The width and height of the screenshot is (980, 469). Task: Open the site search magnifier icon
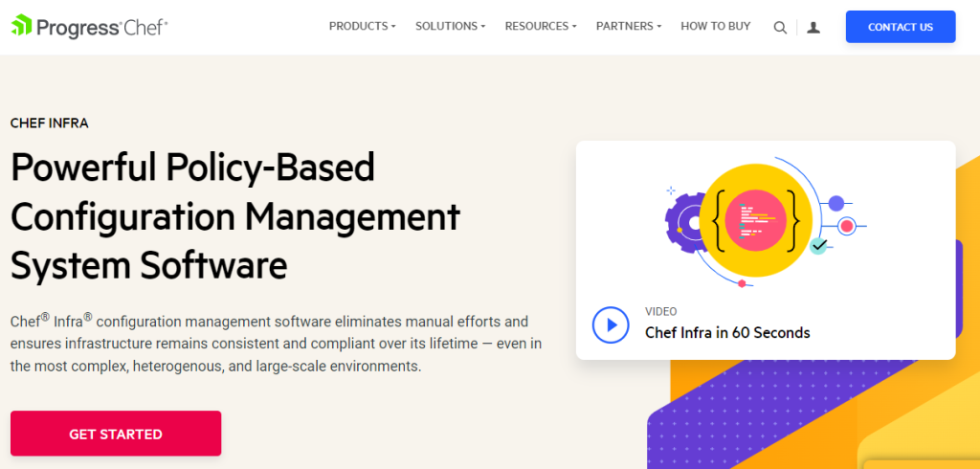(x=780, y=28)
